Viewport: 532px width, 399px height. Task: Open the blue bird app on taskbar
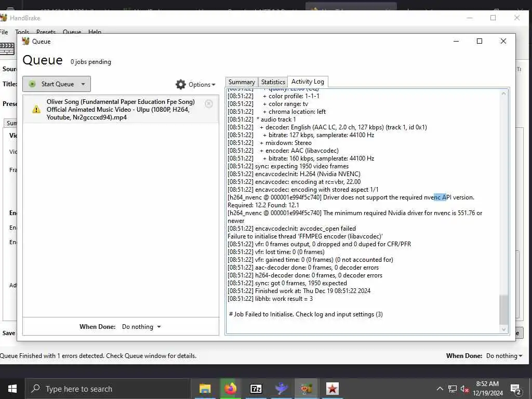(281, 389)
